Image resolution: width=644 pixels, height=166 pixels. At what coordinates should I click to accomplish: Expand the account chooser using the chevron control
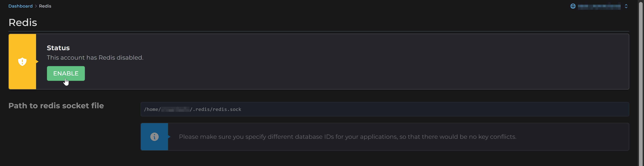point(626,6)
